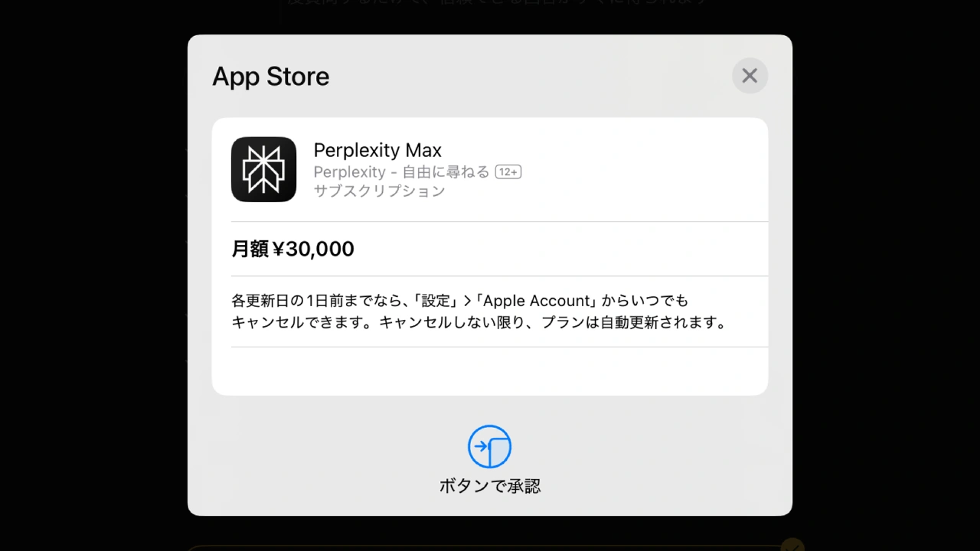Click the empty area under the last divider
Screen dimensions: 980x551
tap(490, 371)
